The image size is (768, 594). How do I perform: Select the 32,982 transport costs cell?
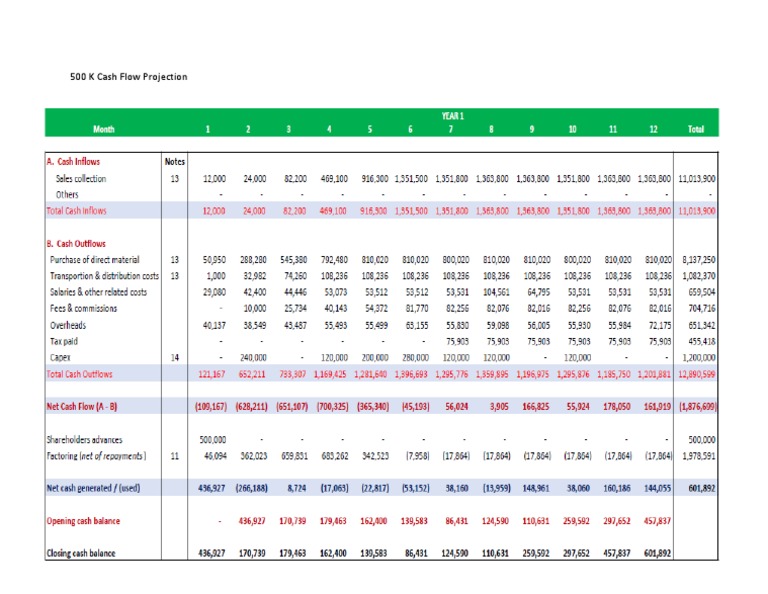[255, 276]
